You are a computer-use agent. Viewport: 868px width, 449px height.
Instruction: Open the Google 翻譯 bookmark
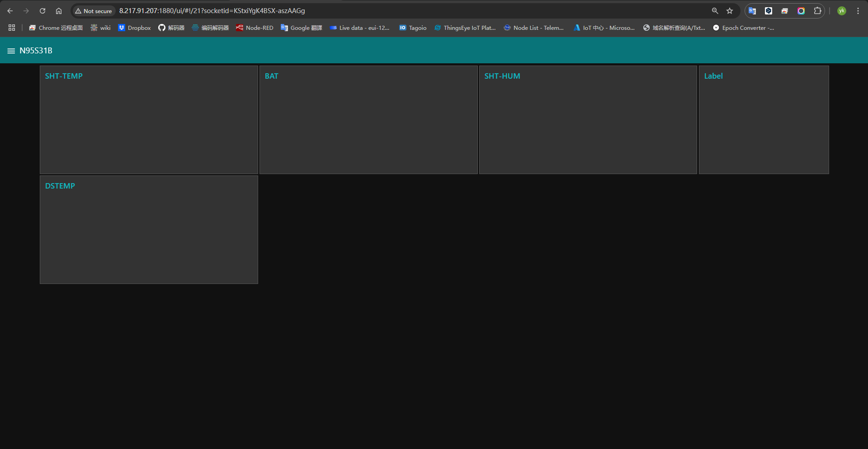302,28
